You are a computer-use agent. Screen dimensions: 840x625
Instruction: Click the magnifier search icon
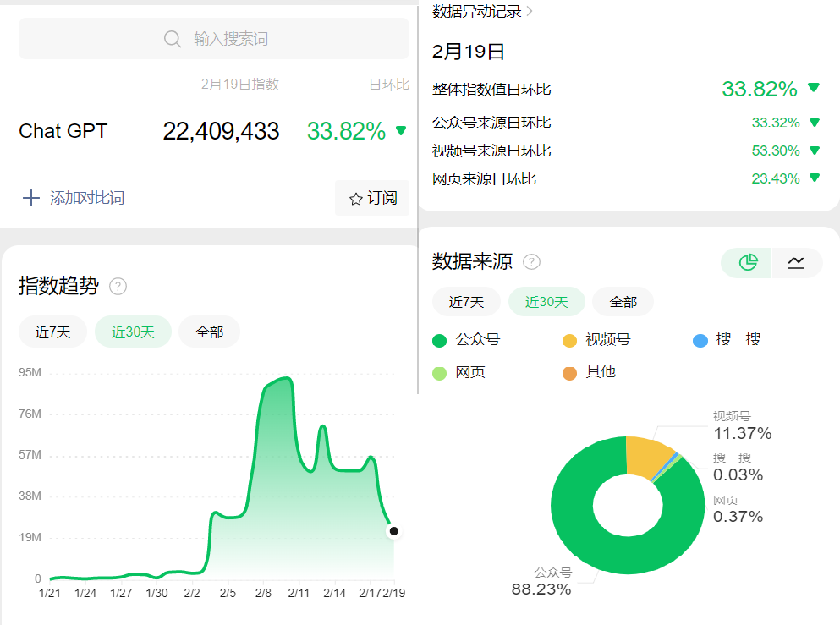(172, 39)
